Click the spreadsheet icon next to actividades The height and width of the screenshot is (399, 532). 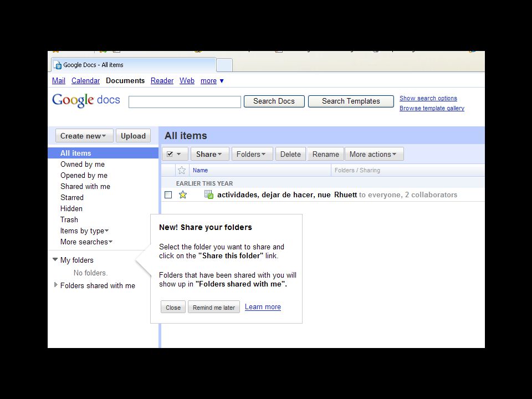pyautogui.click(x=209, y=195)
